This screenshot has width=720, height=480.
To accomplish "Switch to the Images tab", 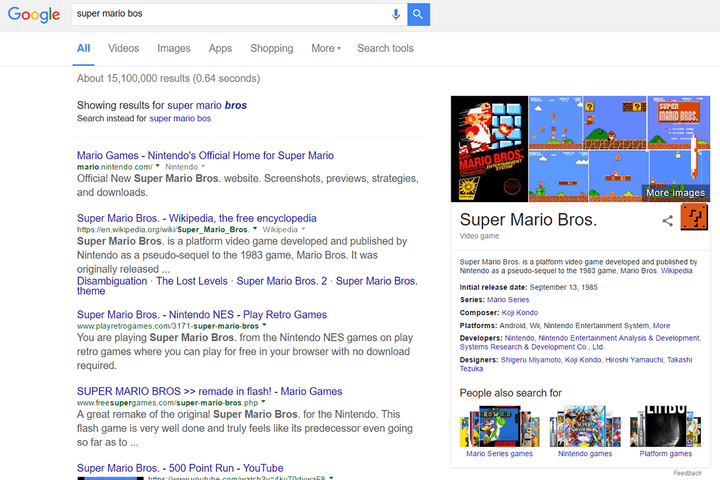I will tap(174, 48).
